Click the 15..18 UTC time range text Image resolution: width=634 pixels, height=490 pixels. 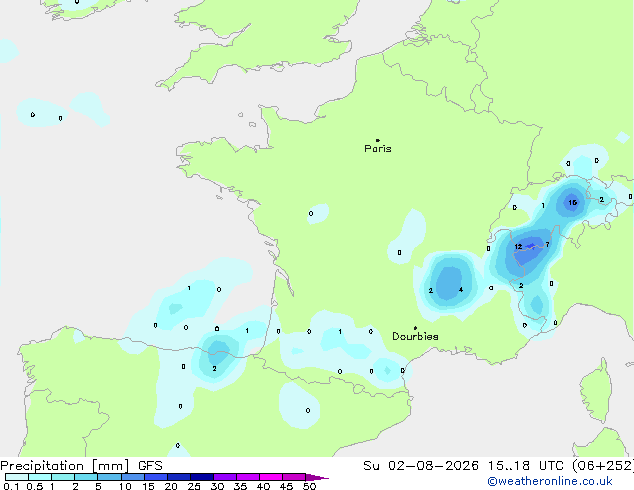click(526, 466)
